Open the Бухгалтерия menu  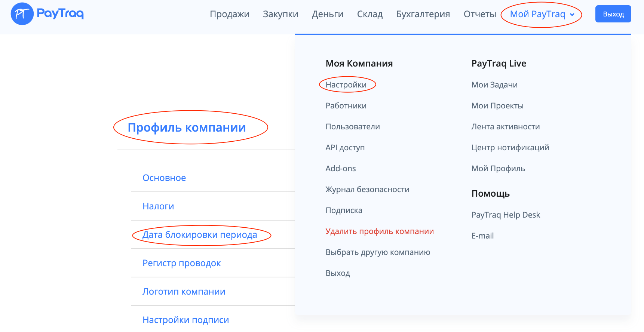pyautogui.click(x=423, y=14)
